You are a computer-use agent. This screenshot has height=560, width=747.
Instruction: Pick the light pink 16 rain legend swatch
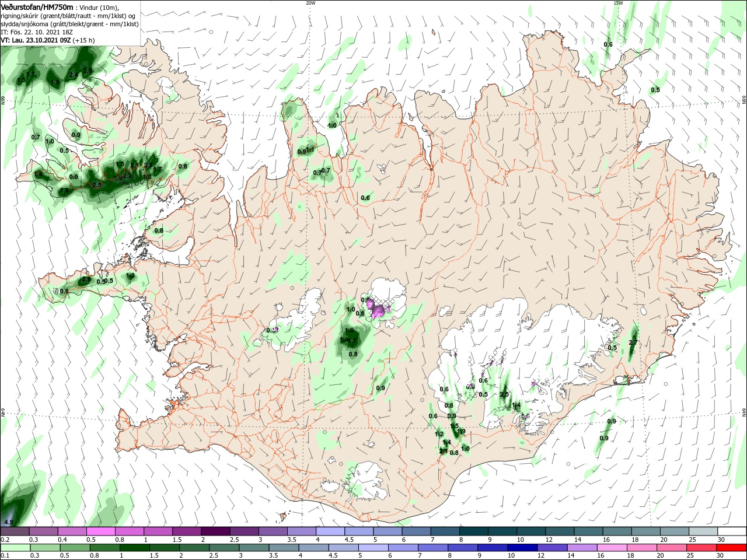click(x=613, y=548)
